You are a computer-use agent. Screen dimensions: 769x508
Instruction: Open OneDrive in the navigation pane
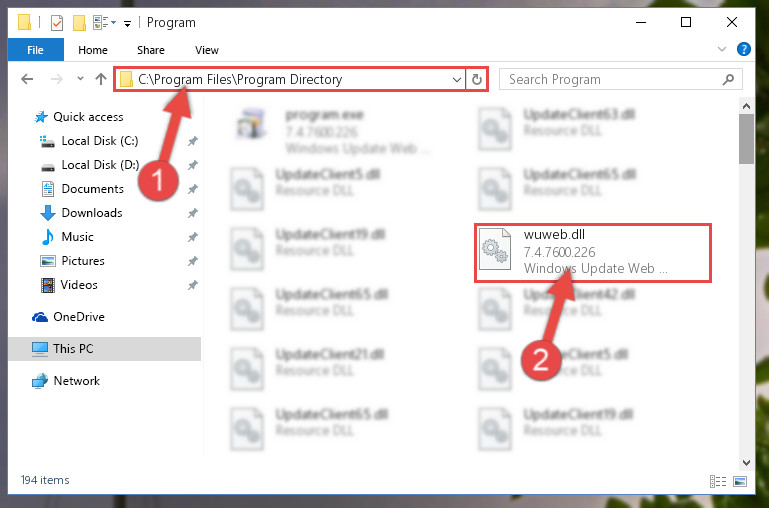click(x=78, y=317)
